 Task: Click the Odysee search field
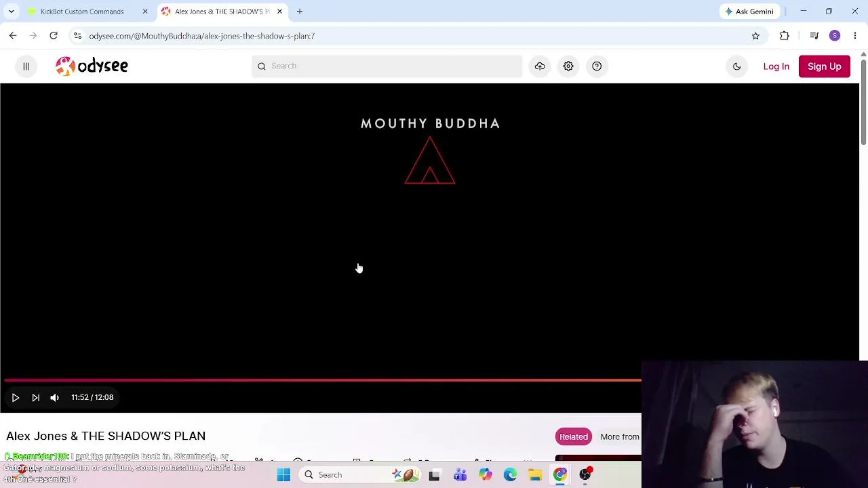pyautogui.click(x=387, y=66)
